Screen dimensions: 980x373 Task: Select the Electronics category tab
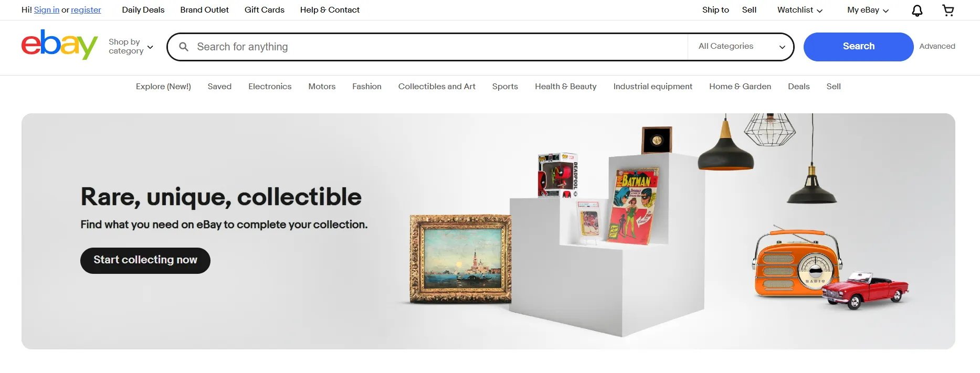tap(270, 87)
